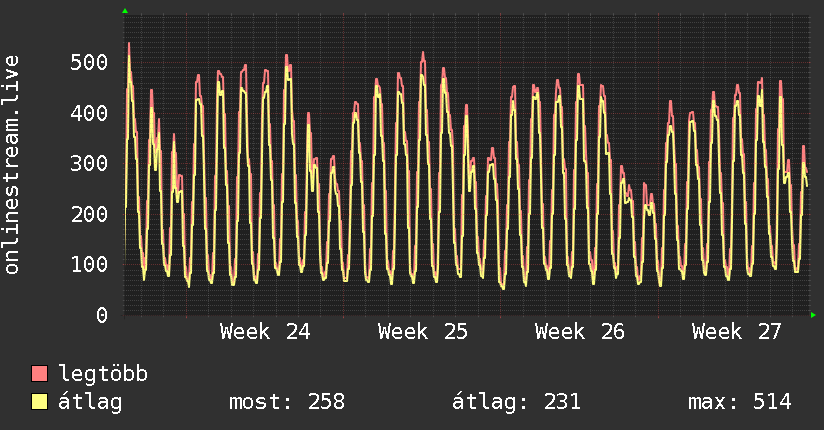Viewport: 824px width, 430px height.
Task: Click the 400 y-axis value
Action: click(89, 113)
